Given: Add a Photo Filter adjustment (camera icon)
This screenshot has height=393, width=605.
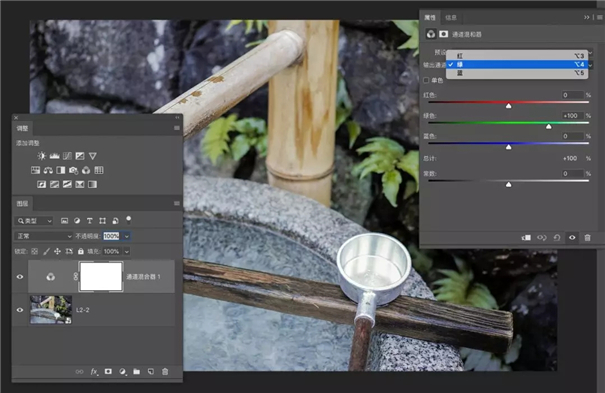Looking at the screenshot, I should tap(73, 170).
